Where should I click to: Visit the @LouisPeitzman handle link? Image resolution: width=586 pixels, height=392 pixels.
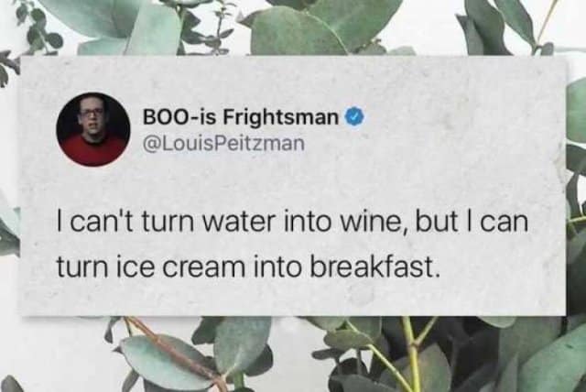[223, 144]
